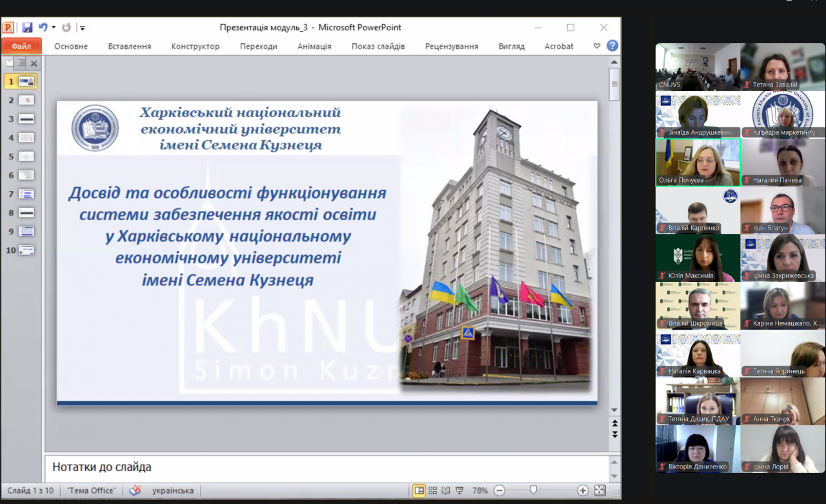Viewport: 826px width, 504px height.
Task: Click the Redo icon in quick access toolbar
Action: coord(66,28)
